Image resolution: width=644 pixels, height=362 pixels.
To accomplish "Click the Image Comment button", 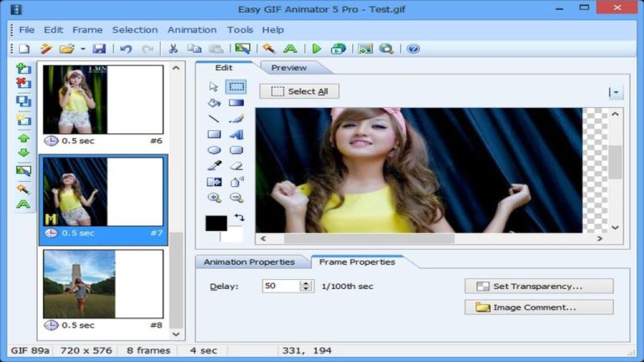I will tap(539, 307).
